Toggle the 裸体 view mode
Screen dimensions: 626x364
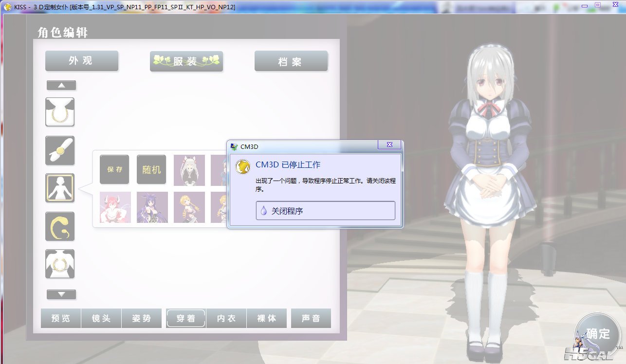point(267,318)
